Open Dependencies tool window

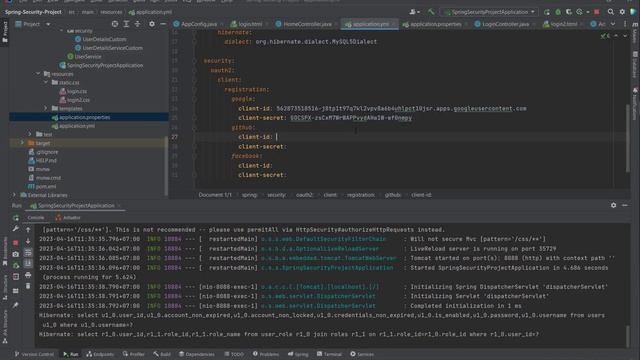coord(197,354)
